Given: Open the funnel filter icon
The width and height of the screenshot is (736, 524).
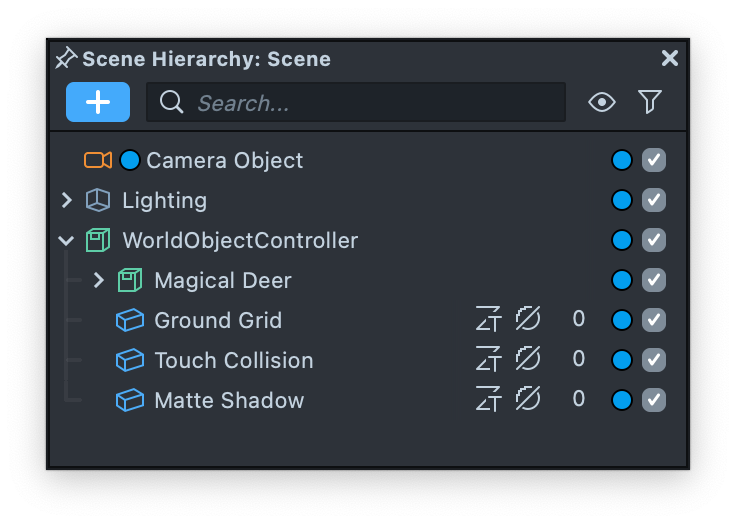Looking at the screenshot, I should pyautogui.click(x=650, y=102).
